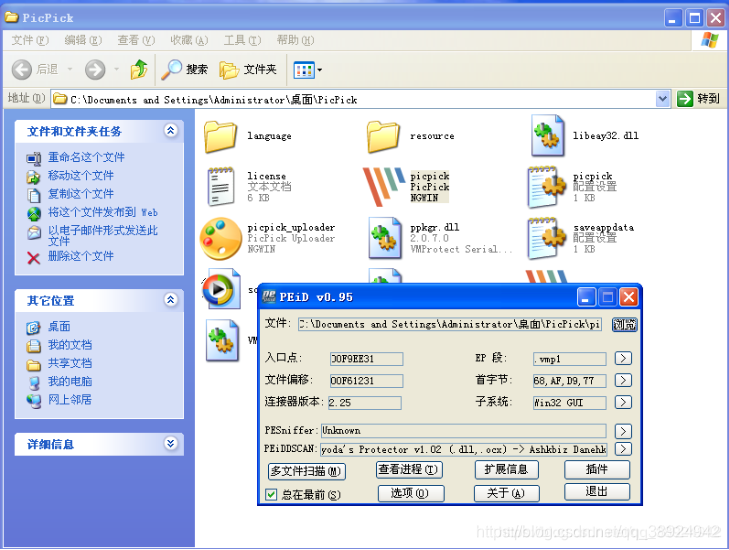Click 重命名这个文件 link
Viewport: 729px width, 550px height.
coord(86,158)
